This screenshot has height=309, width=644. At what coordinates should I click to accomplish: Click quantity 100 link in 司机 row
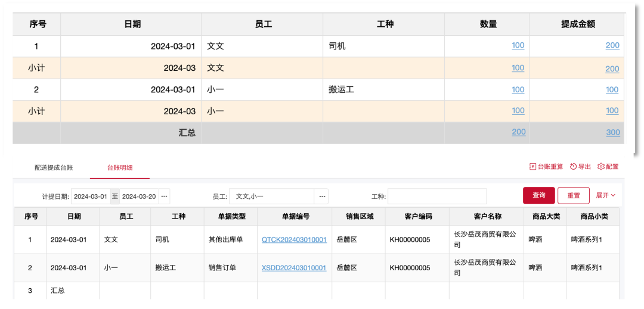coord(518,45)
